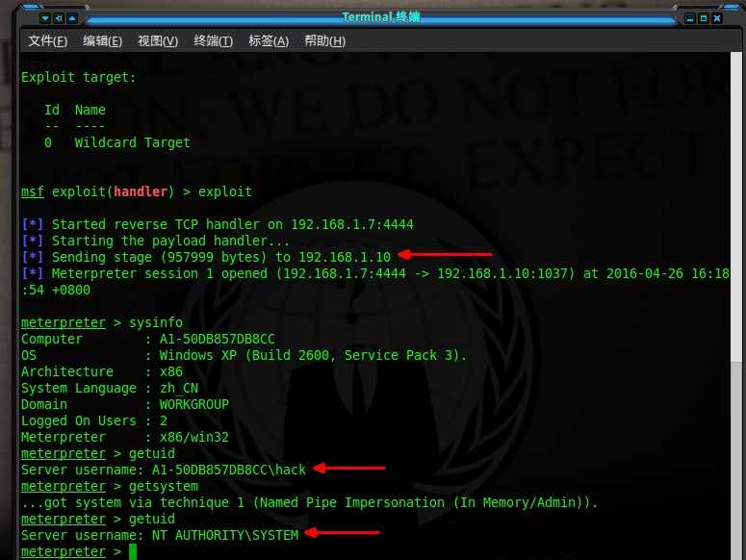Viewport: 746px width, 560px height.
Task: Click the red 'handler' text in the prompt
Action: coord(141,191)
